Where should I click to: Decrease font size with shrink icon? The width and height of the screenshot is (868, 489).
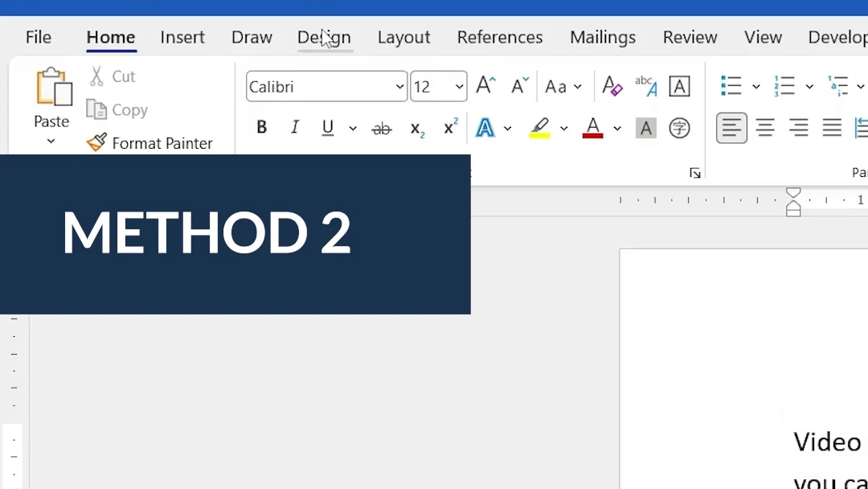519,86
